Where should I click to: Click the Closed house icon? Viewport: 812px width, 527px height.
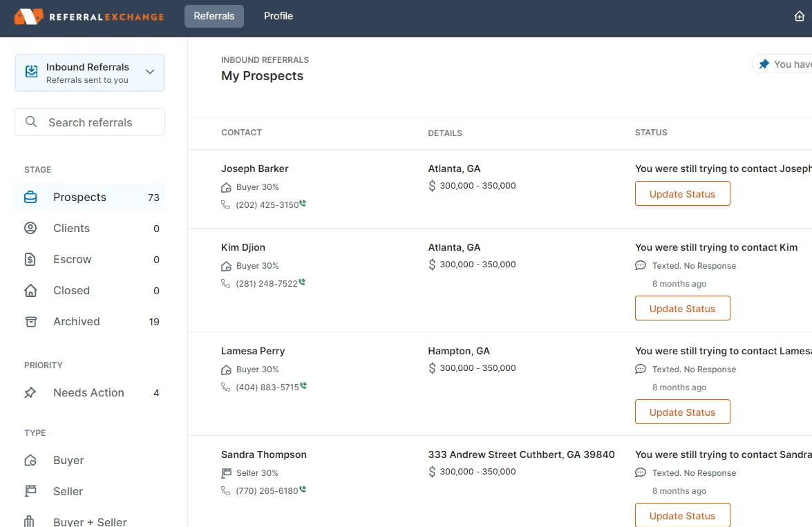[x=30, y=290]
